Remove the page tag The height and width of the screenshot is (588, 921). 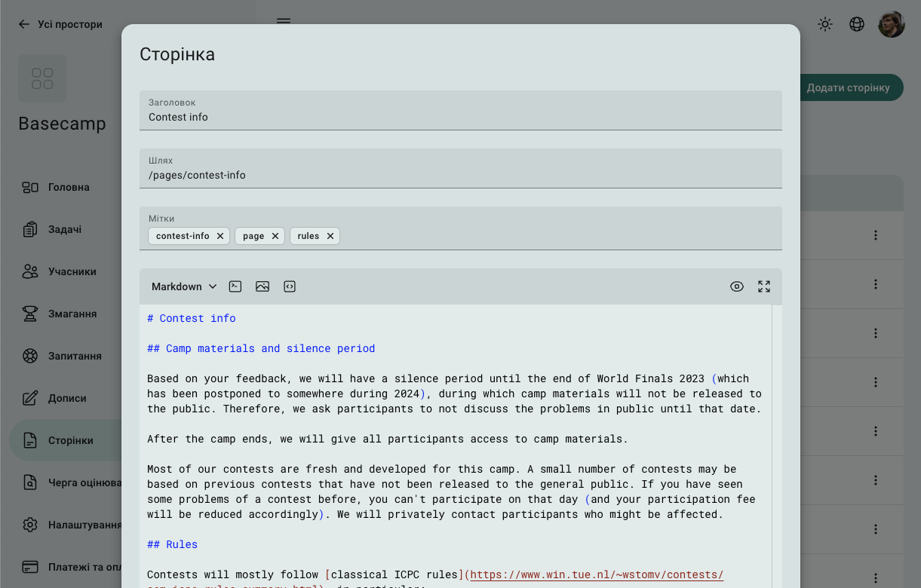(x=275, y=236)
